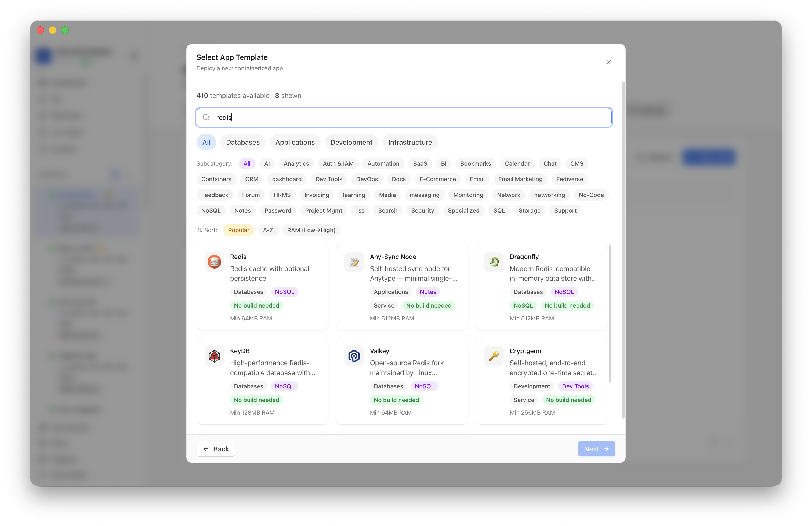Click the redis search field
The image size is (812, 526).
404,117
